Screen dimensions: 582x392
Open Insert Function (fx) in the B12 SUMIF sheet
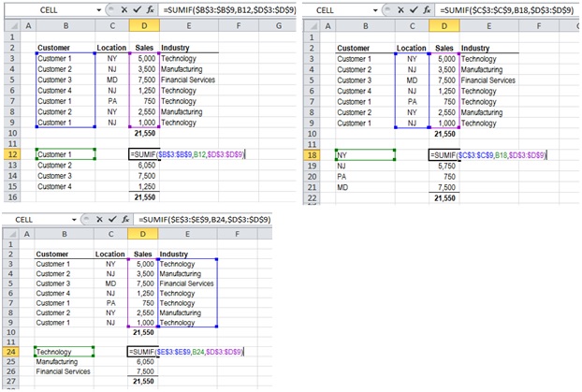point(150,10)
